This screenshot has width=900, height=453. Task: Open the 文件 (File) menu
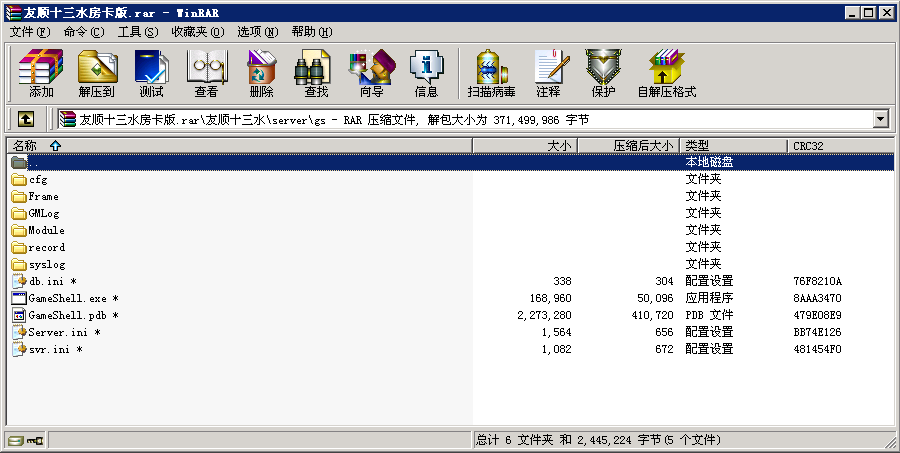(x=29, y=32)
